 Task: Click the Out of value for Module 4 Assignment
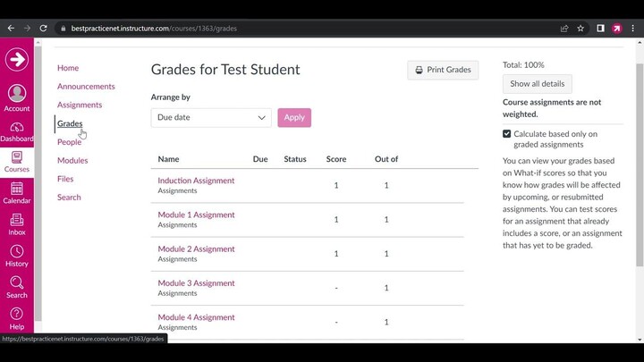[x=386, y=322]
